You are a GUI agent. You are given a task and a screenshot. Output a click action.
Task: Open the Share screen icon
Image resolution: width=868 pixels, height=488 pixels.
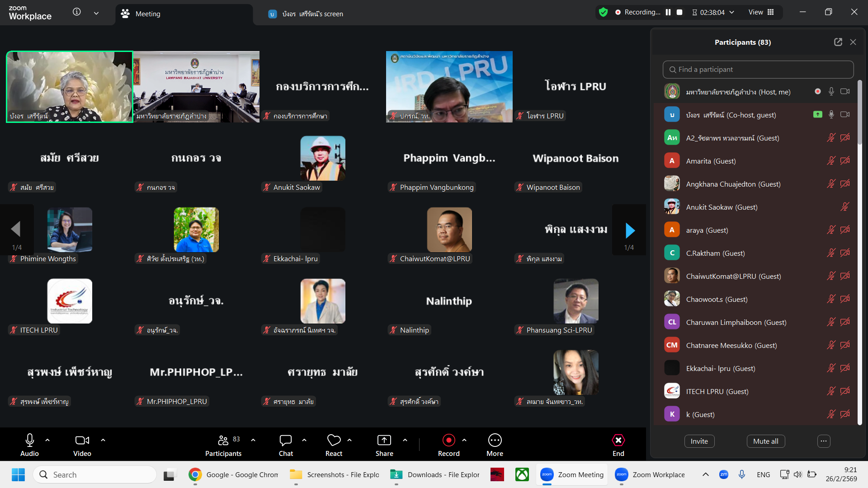coord(384,441)
